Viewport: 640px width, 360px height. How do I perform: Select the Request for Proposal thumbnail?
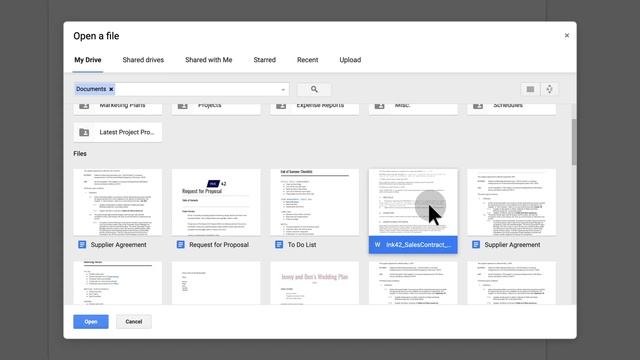pyautogui.click(x=216, y=202)
